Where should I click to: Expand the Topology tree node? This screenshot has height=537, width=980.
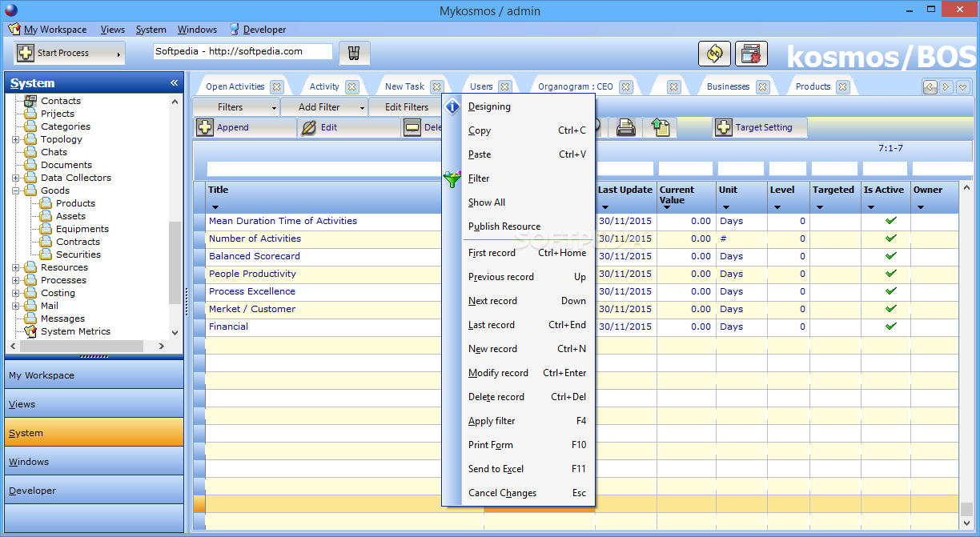pos(16,139)
